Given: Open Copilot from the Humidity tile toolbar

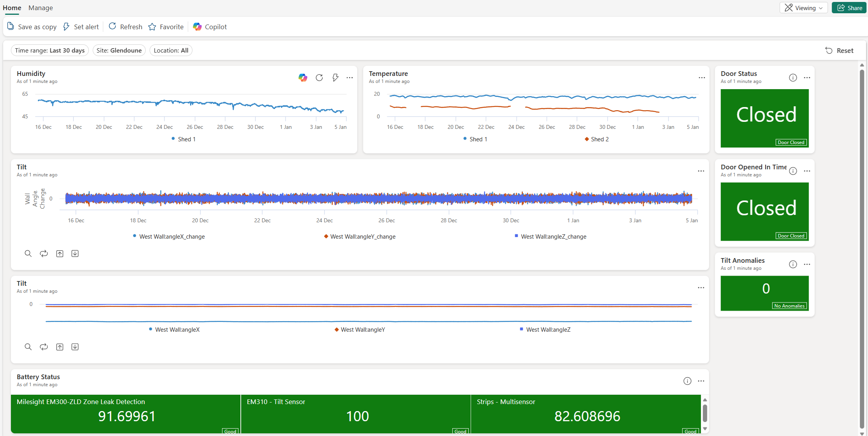Looking at the screenshot, I should coord(303,77).
